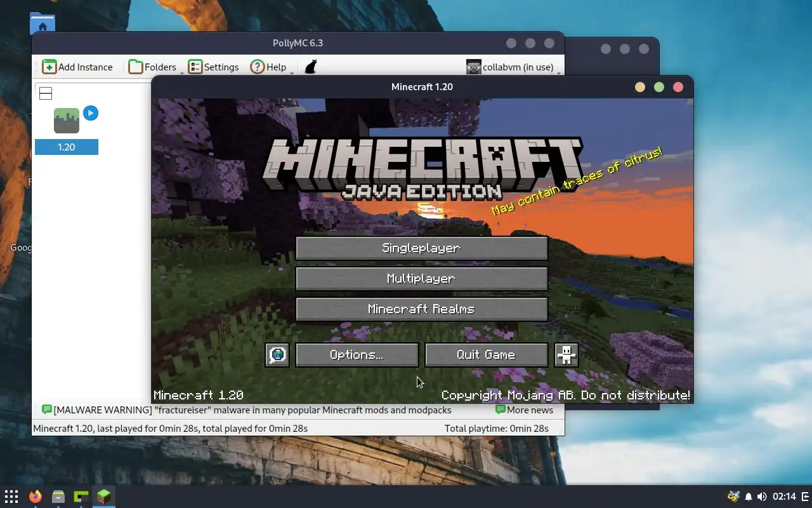
Task: Open Singleplayer in the Minecraft menu
Action: 422,248
